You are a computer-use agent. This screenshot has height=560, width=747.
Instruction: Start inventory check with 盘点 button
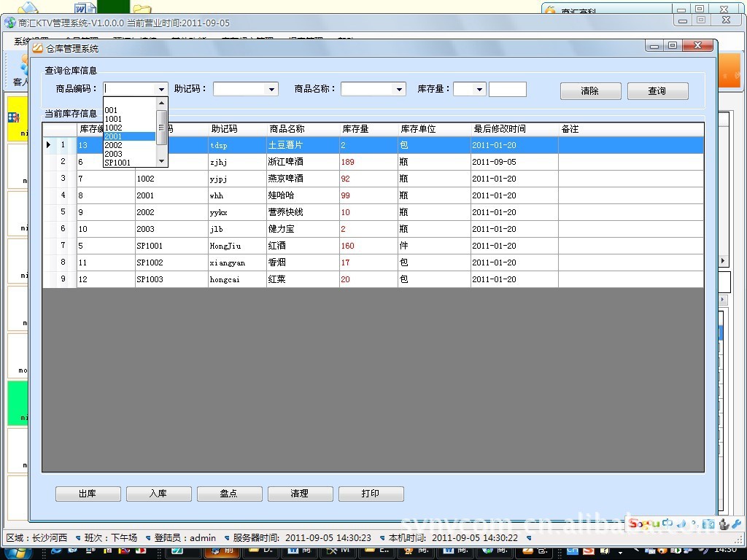point(229,494)
